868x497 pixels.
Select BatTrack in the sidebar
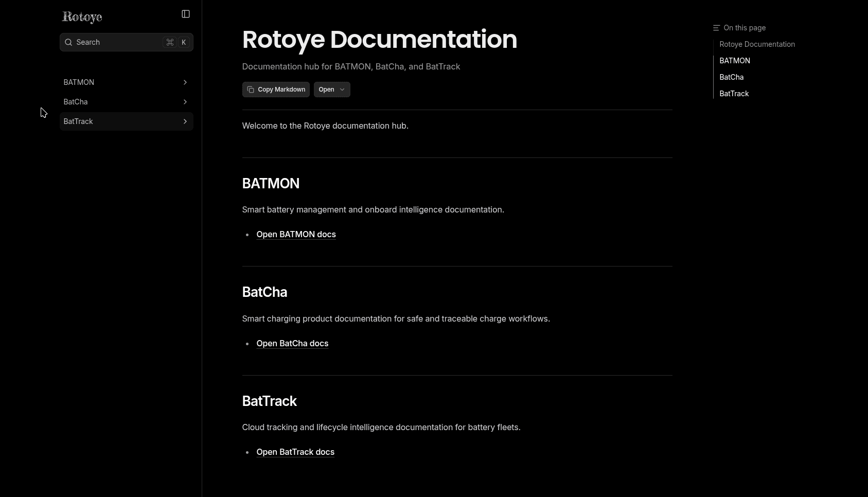point(127,121)
